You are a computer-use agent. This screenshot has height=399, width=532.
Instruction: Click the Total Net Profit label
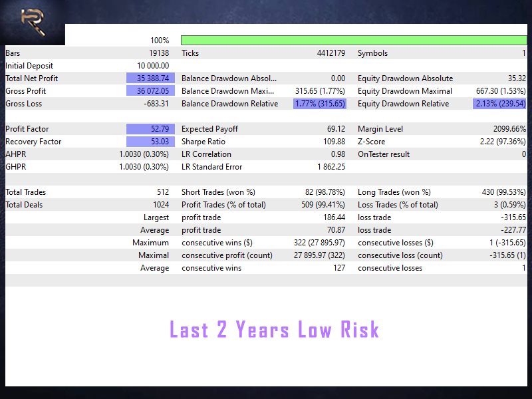[x=31, y=78]
